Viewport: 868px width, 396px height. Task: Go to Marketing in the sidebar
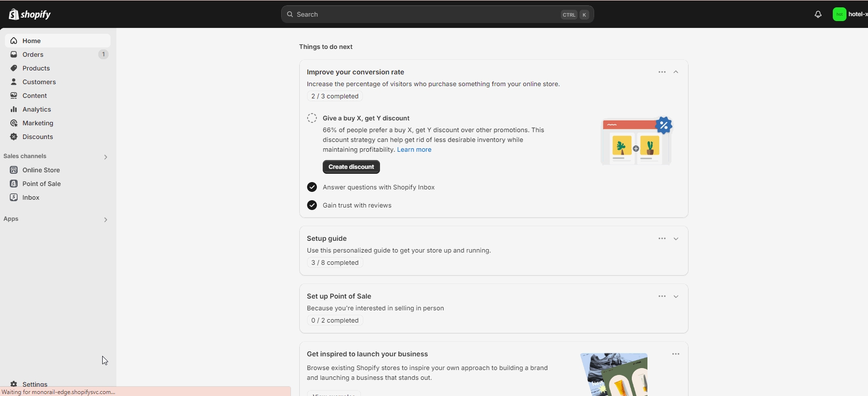tap(38, 123)
